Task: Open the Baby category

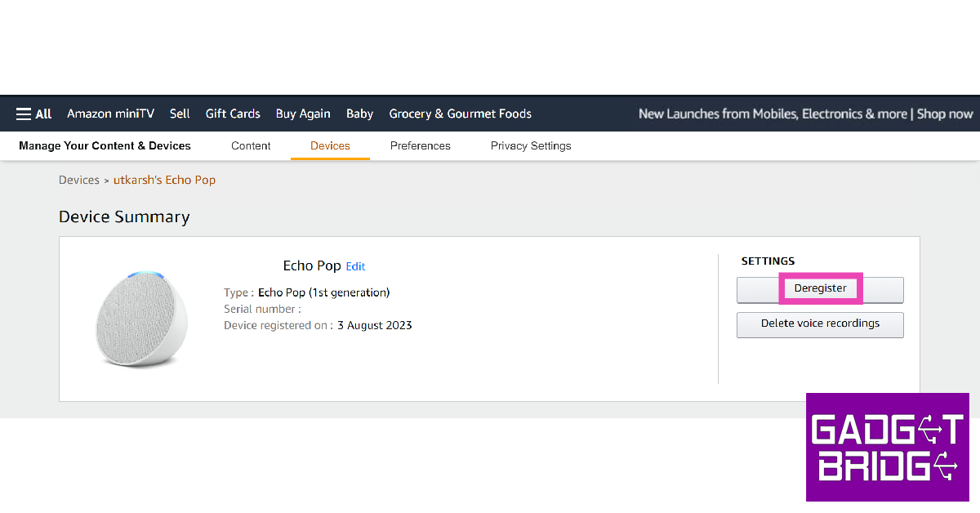Action: tap(359, 114)
